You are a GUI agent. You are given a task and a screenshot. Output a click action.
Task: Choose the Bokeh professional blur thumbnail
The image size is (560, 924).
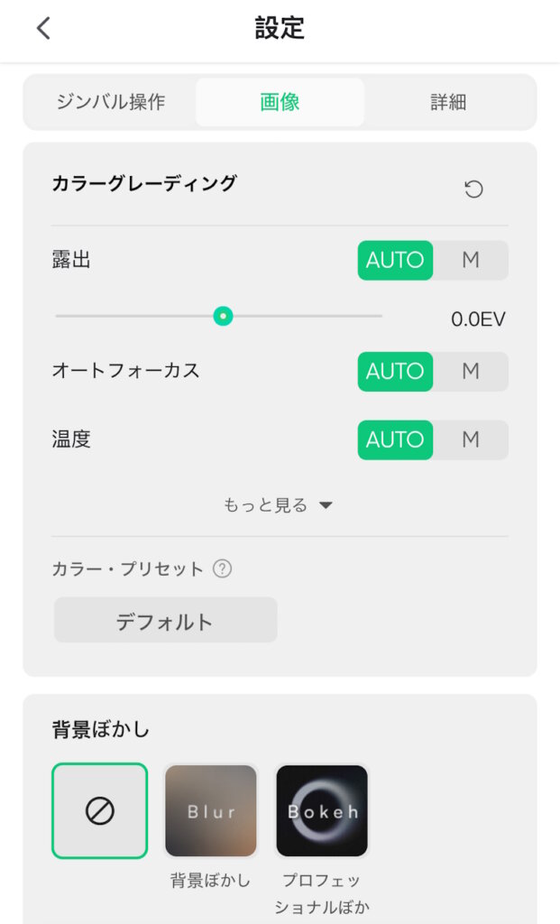click(322, 810)
